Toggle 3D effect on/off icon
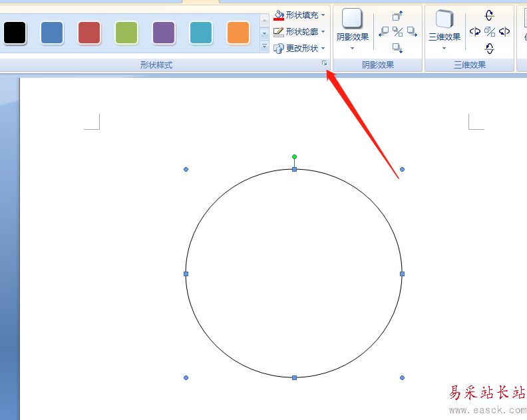Viewport: 527px width, 420px height. (x=490, y=31)
